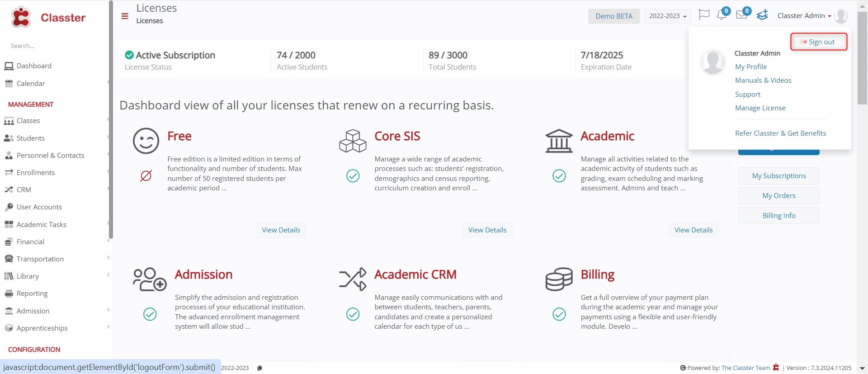Follow The Classter Team link
The height and width of the screenshot is (374, 868).
745,368
